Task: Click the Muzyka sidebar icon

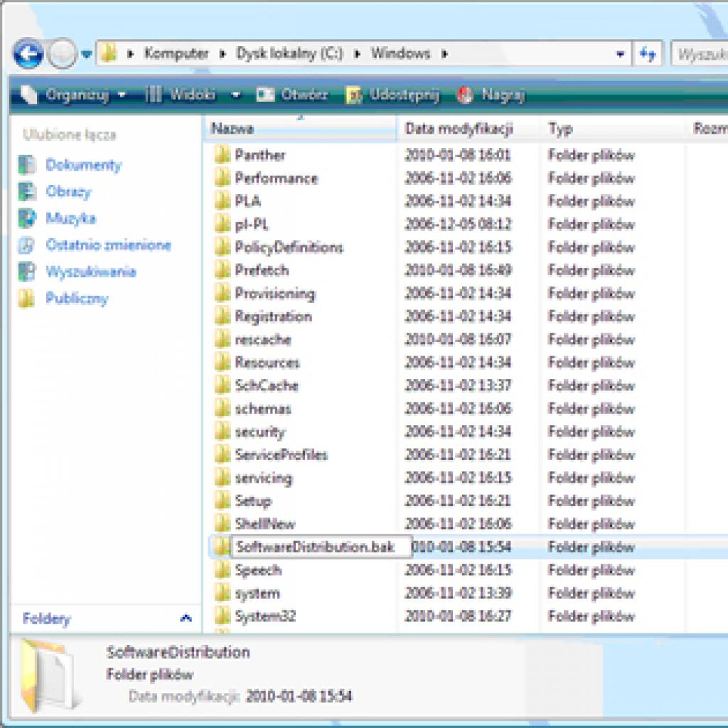Action: pos(27,218)
